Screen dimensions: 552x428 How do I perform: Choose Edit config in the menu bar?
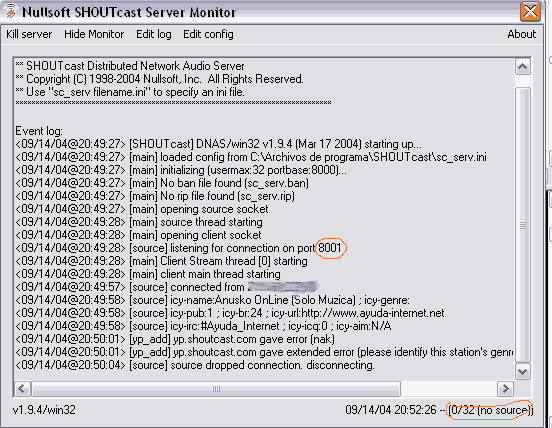tap(208, 34)
